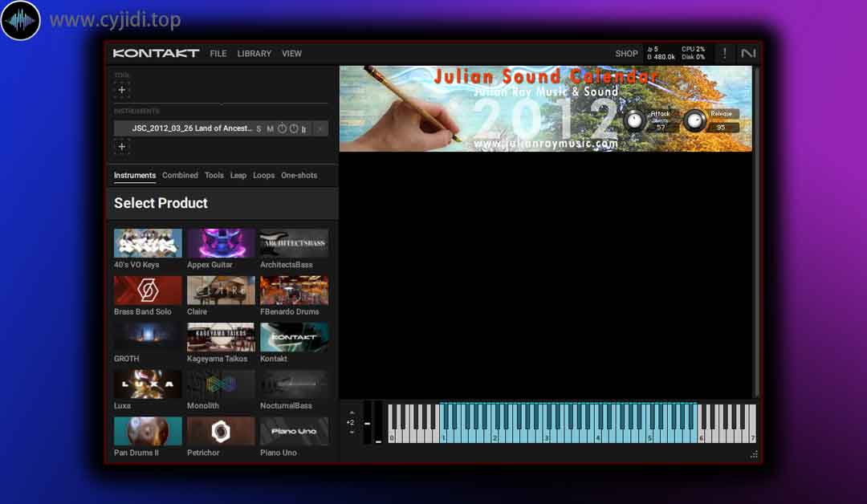This screenshot has width=867, height=504.
Task: Select the 40's VO Keys product thumbnail
Action: pyautogui.click(x=148, y=243)
